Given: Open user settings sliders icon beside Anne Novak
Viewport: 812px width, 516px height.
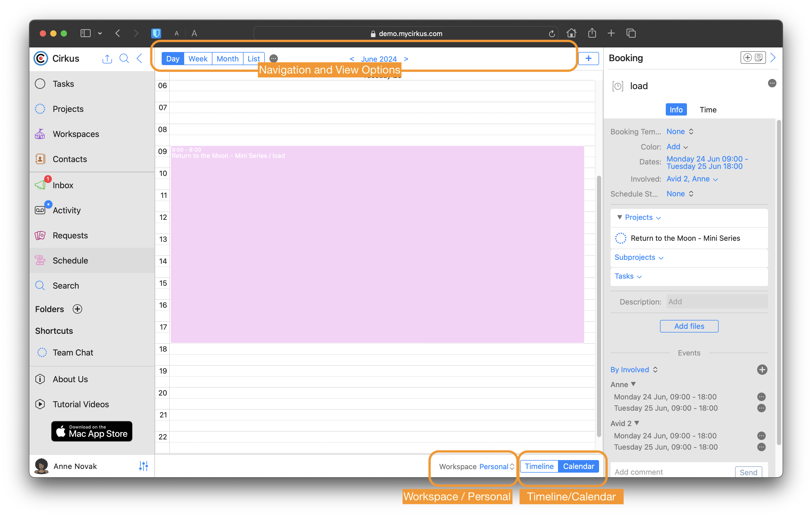Looking at the screenshot, I should pyautogui.click(x=143, y=466).
